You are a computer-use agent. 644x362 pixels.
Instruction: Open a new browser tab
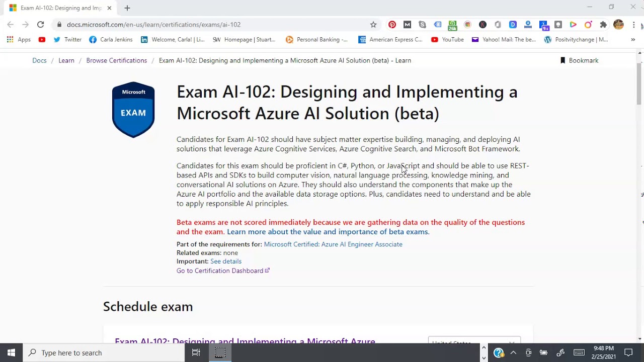127,8
